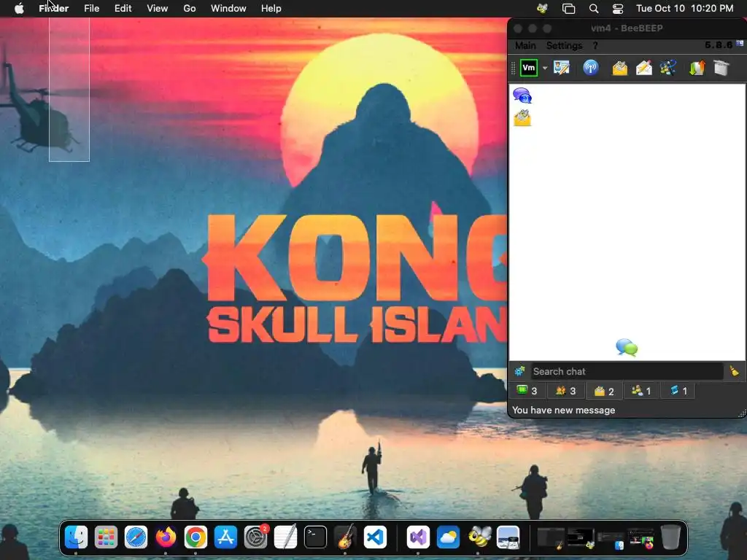Open the File menu in menu bar

pos(91,9)
